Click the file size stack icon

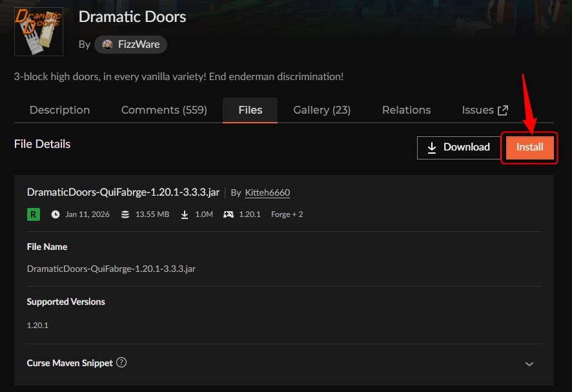tap(125, 214)
